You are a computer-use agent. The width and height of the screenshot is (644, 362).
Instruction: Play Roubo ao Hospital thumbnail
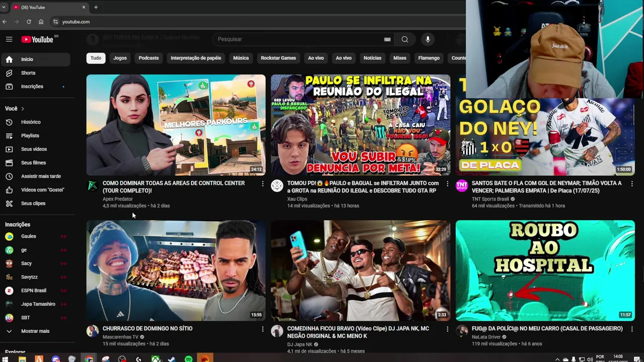545,270
